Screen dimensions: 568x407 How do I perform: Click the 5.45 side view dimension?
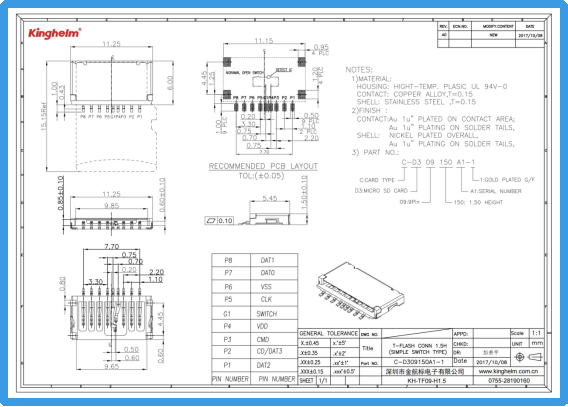[x=270, y=198]
